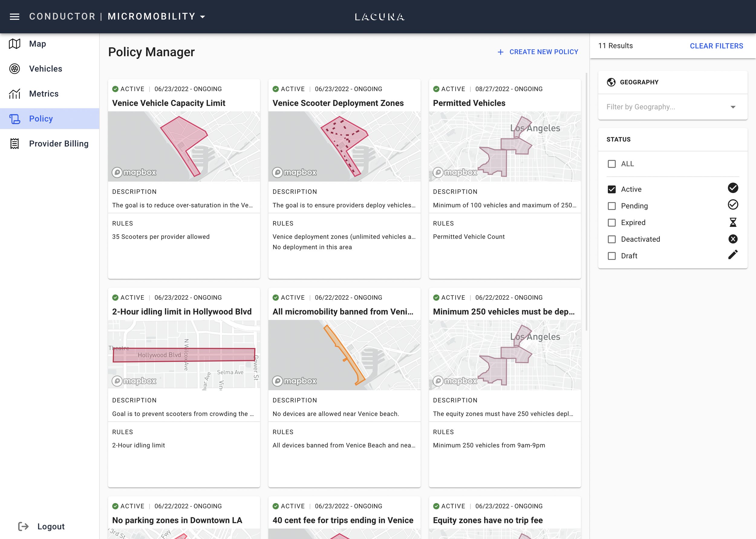Screen dimensions: 756x539
Task: Click green active icon on Equity zones card
Action: coord(436,506)
